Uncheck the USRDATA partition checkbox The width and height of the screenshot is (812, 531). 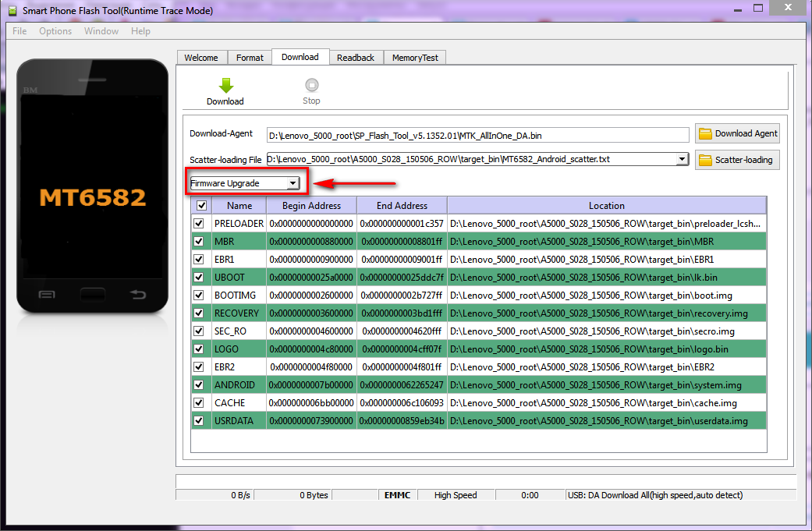[x=198, y=421]
